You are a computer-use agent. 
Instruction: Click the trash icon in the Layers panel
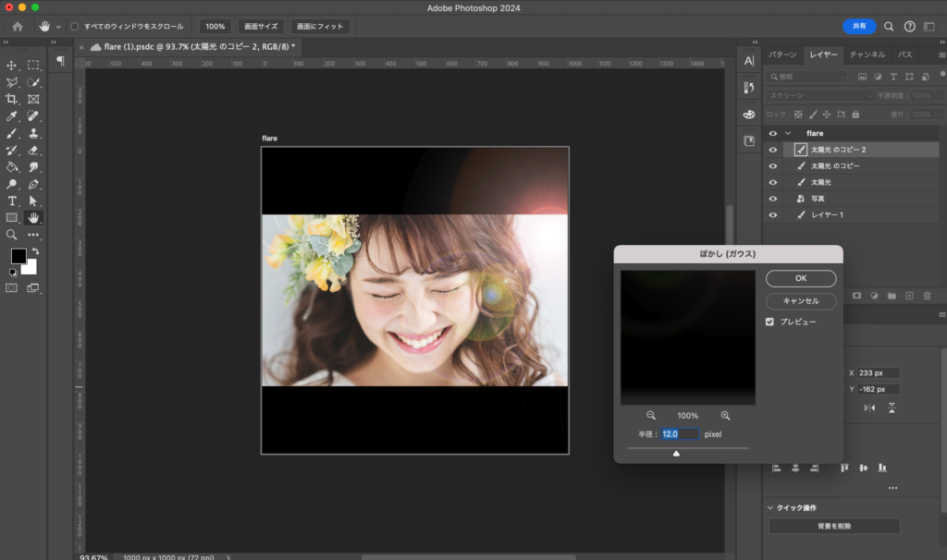point(927,296)
